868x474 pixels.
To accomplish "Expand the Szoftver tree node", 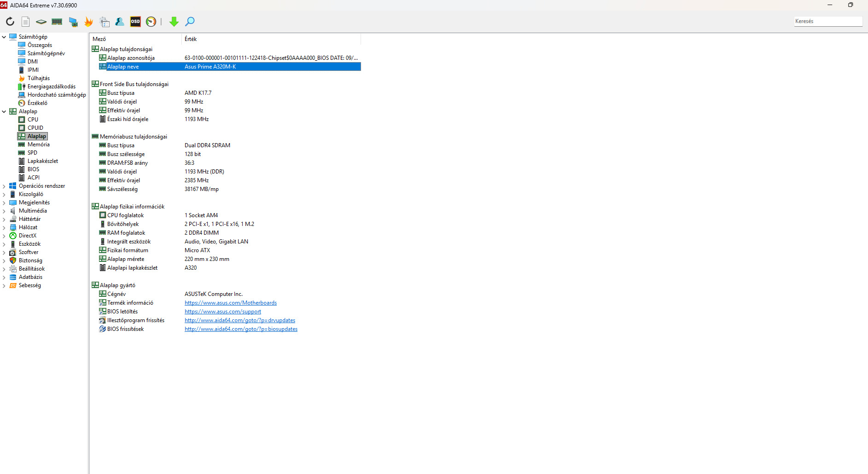I will [x=4, y=252].
